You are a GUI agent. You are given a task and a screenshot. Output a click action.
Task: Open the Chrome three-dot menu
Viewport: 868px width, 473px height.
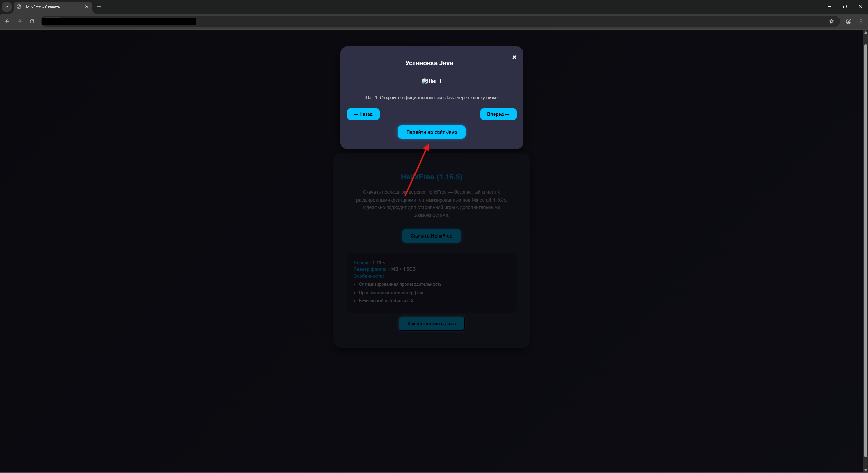pos(861,21)
